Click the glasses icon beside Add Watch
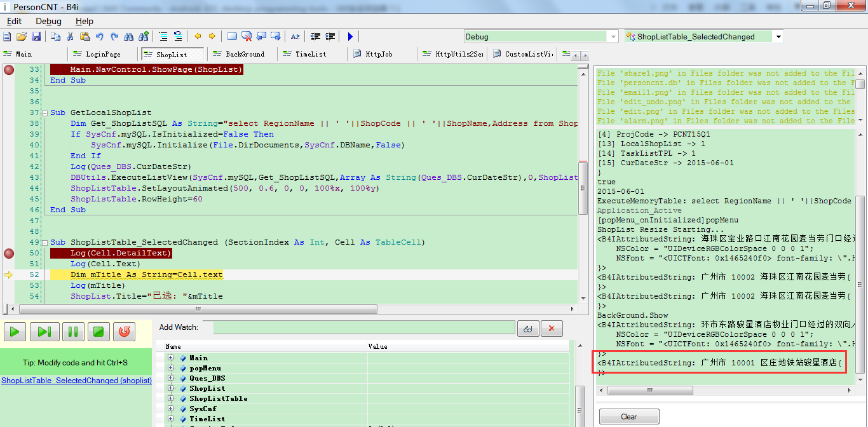 (x=527, y=328)
